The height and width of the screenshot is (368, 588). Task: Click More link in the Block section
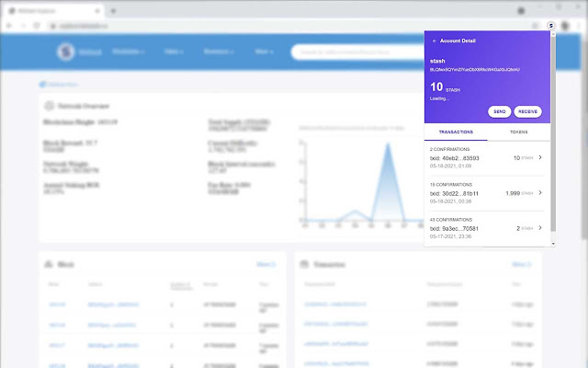tap(266, 264)
